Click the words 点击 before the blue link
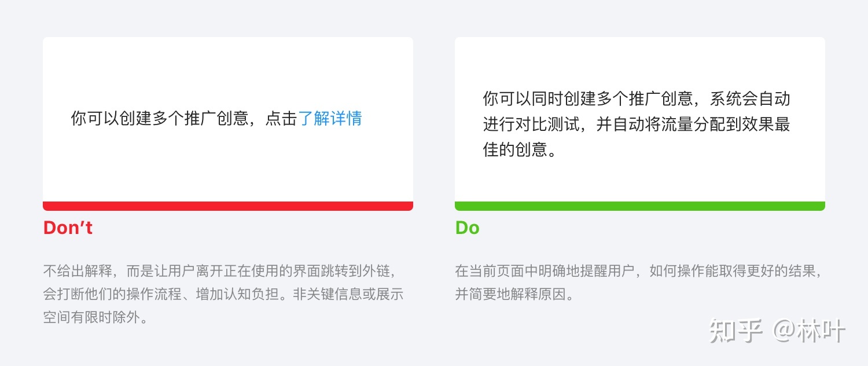The image size is (868, 366). pyautogui.click(x=281, y=119)
